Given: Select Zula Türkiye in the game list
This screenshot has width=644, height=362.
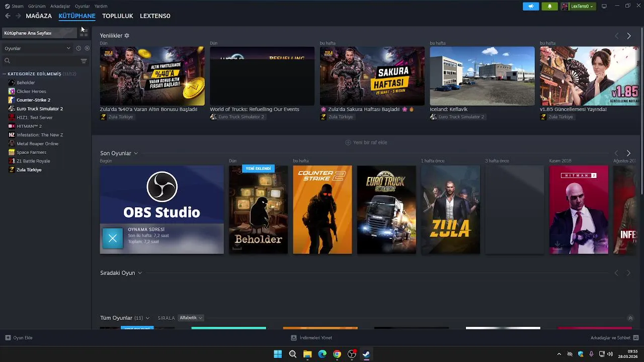Looking at the screenshot, I should pyautogui.click(x=29, y=170).
